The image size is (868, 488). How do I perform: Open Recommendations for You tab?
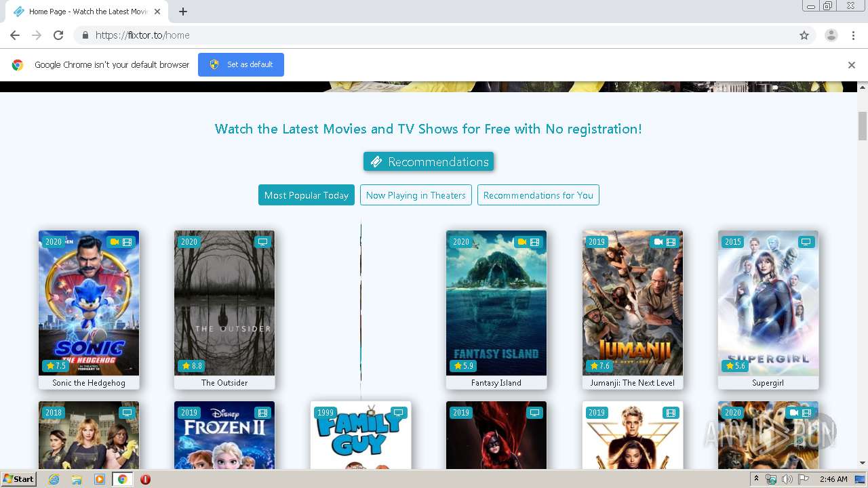pos(538,195)
